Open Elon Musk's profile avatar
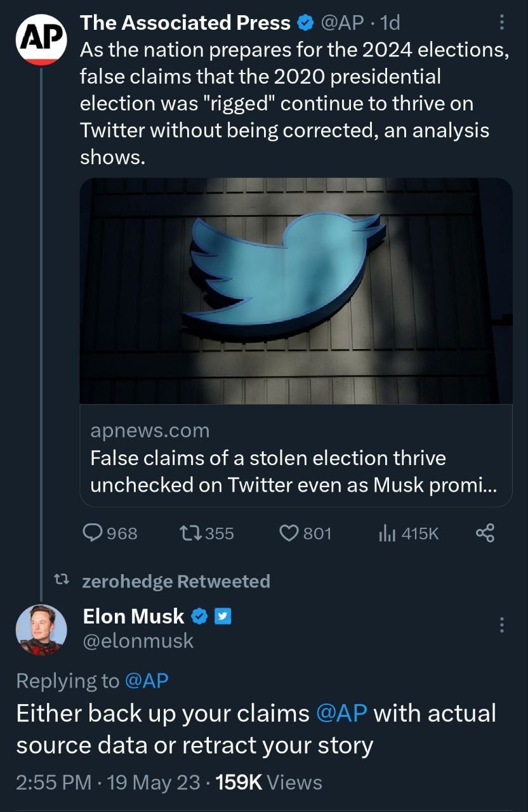The height and width of the screenshot is (812, 528). coord(41,629)
